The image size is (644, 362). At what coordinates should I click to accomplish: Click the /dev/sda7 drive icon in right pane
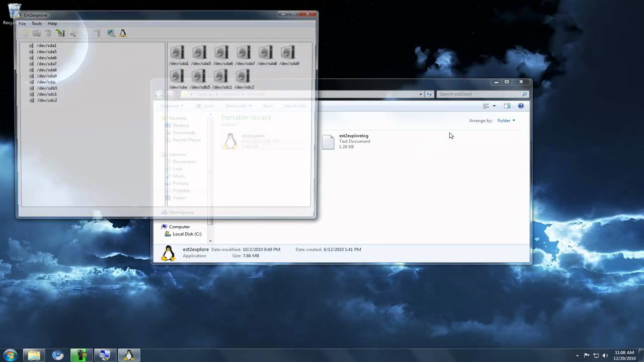(x=244, y=52)
